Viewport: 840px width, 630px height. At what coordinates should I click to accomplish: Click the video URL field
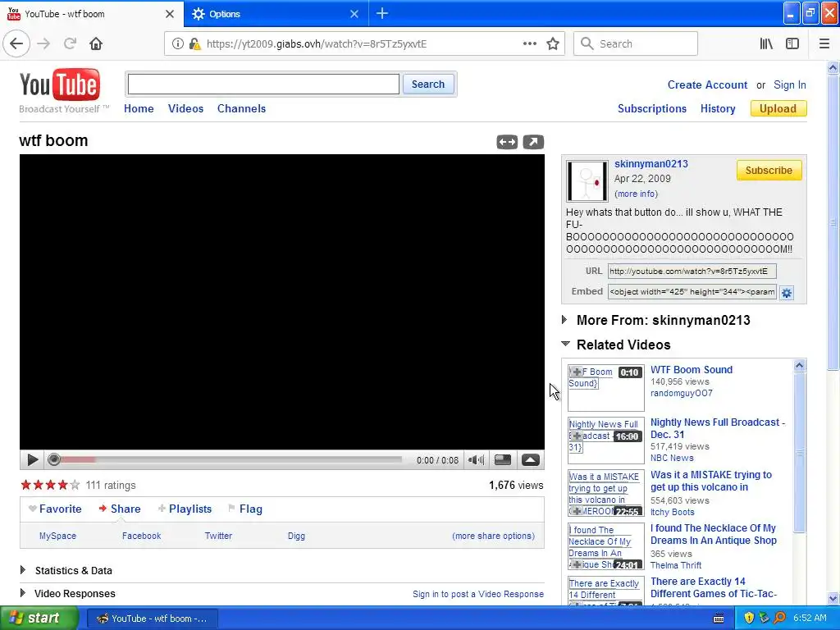(x=692, y=271)
